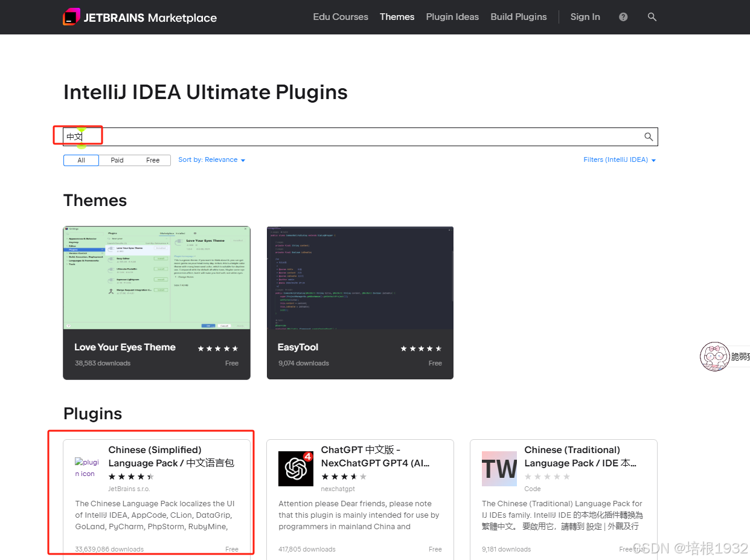Click the 9,181 downloads text
This screenshot has height=560, width=750.
point(507,549)
